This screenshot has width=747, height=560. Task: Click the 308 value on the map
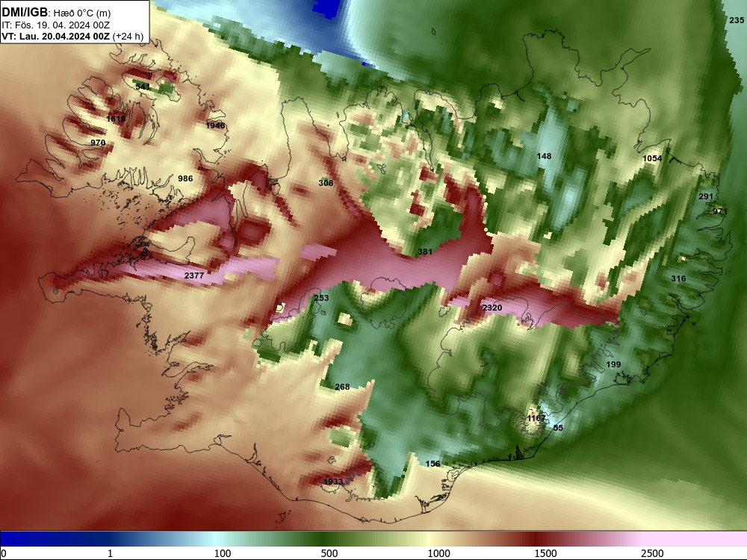tap(326, 183)
